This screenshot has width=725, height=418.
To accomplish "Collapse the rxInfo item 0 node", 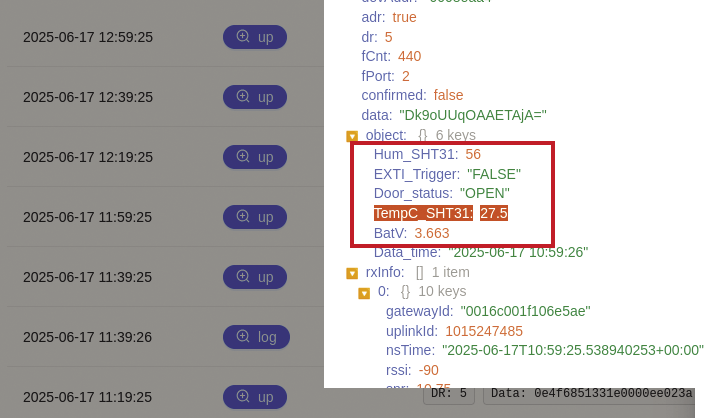I will click(364, 293).
